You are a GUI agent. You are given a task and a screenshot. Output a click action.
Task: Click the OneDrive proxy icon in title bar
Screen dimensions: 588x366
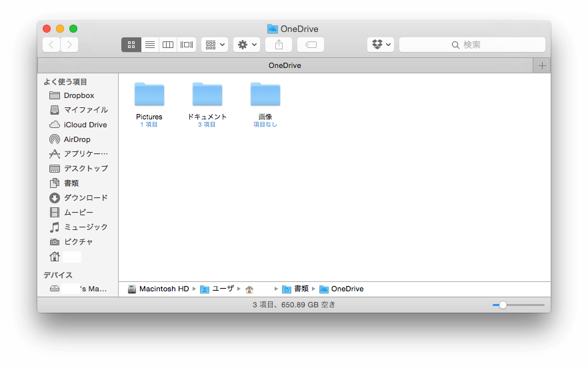click(272, 29)
